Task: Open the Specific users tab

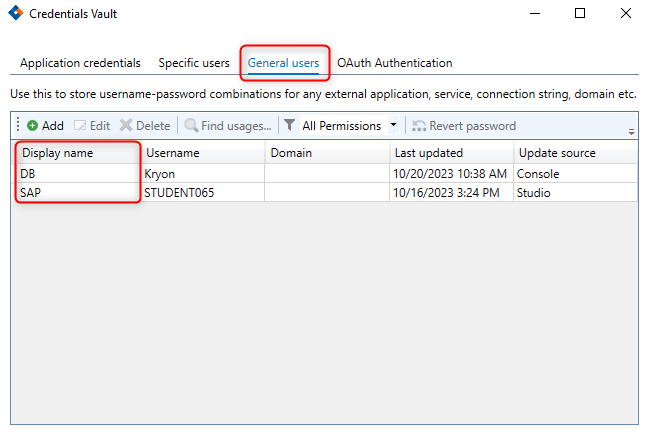Action: [194, 63]
